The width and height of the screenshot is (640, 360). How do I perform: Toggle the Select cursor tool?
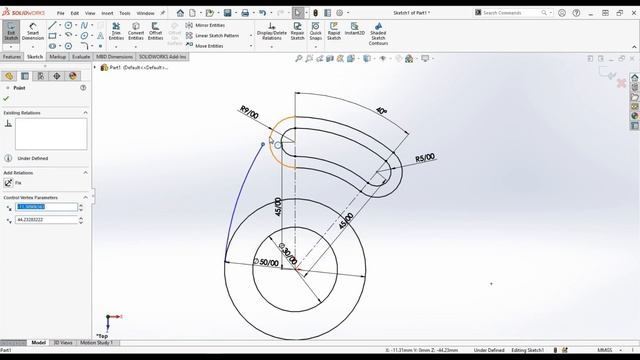(x=298, y=13)
